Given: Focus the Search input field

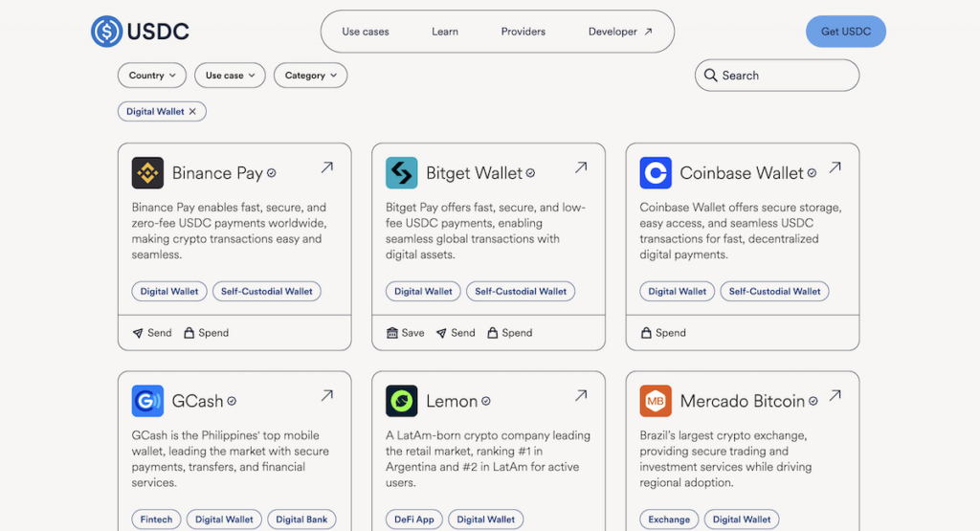Looking at the screenshot, I should point(777,75).
